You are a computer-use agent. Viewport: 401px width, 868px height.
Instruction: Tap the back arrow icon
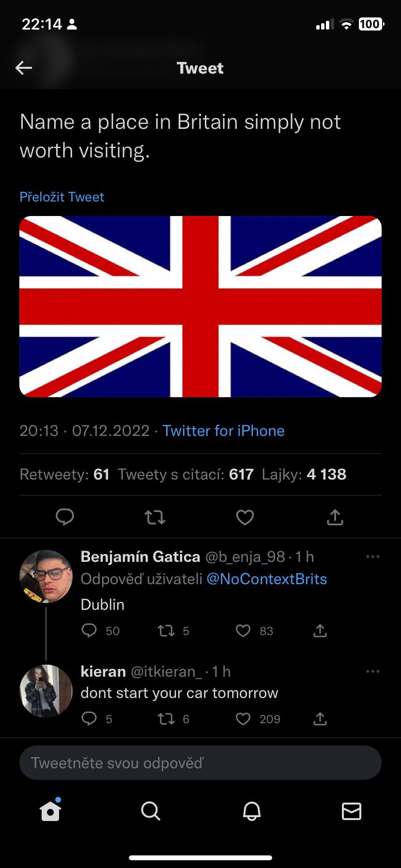[x=24, y=68]
